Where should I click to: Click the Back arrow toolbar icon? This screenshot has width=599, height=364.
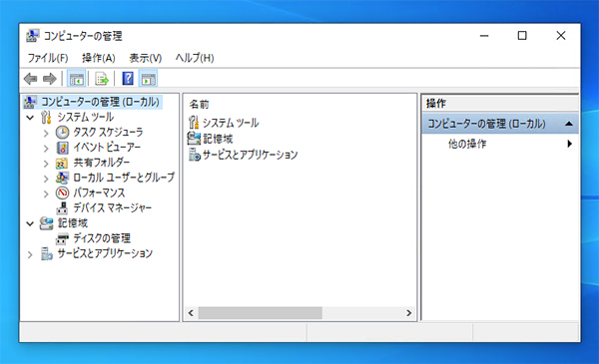[31, 79]
